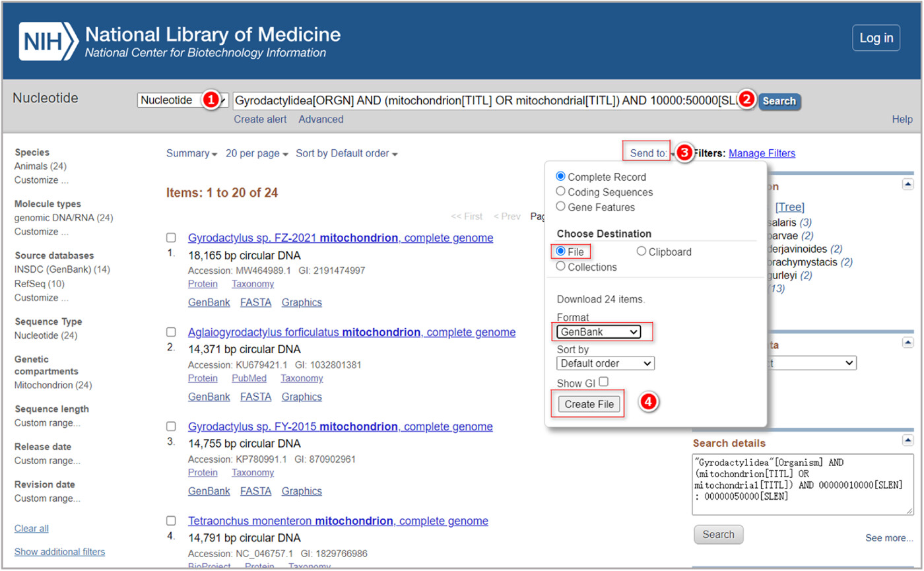
Task: Check the box for Gyrodactylus sp. FY-2015
Action: point(171,426)
